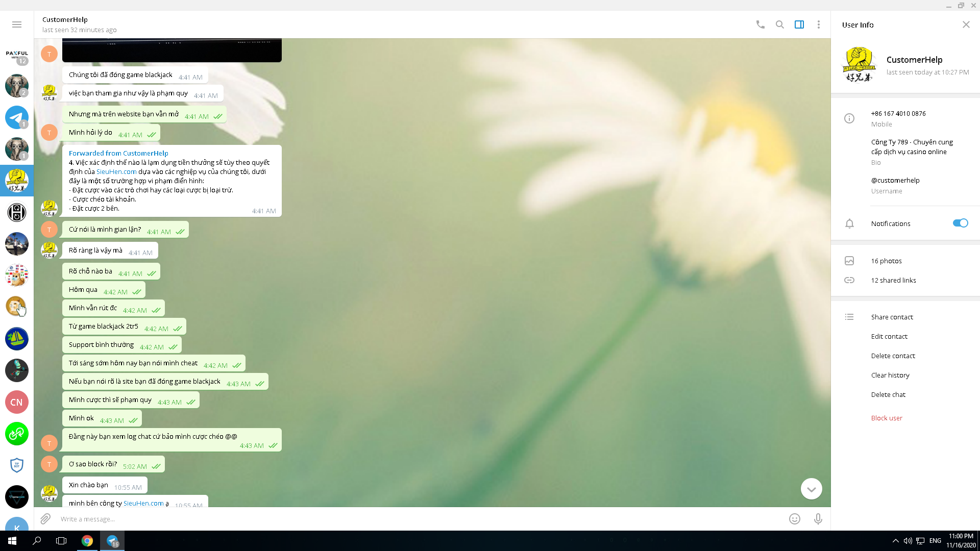Record a voice message with the microphone

pos(818,519)
